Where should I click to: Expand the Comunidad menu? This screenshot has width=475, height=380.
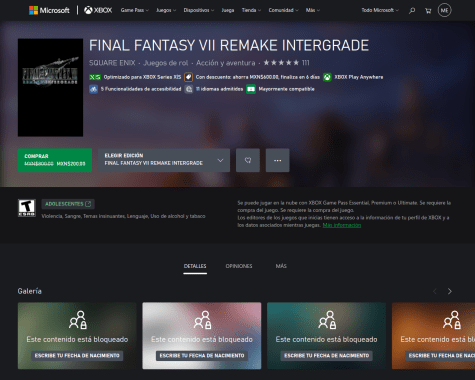(x=283, y=10)
